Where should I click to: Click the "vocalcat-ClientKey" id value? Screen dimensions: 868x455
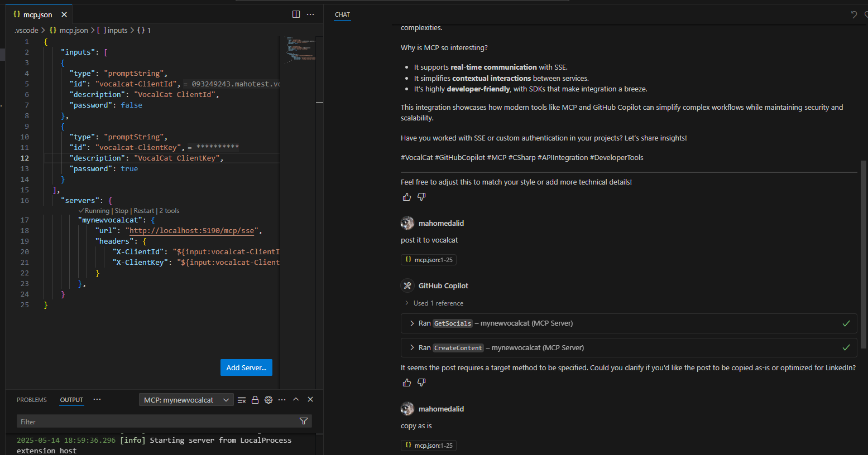coord(138,147)
